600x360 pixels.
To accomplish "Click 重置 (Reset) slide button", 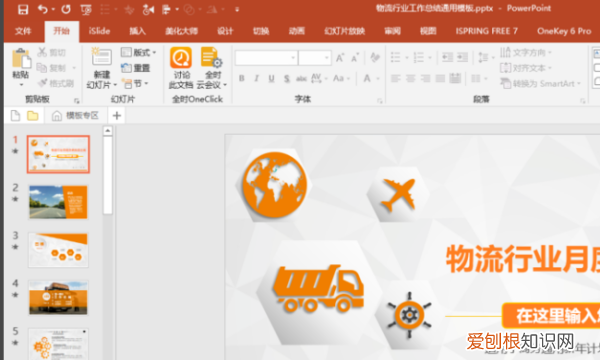I will pyautogui.click(x=135, y=68).
